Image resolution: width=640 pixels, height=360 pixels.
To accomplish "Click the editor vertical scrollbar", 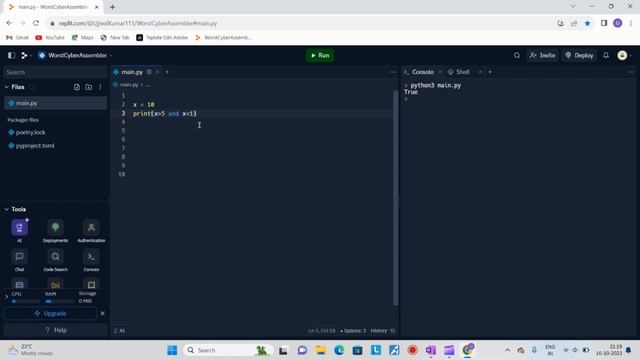I will 395,198.
